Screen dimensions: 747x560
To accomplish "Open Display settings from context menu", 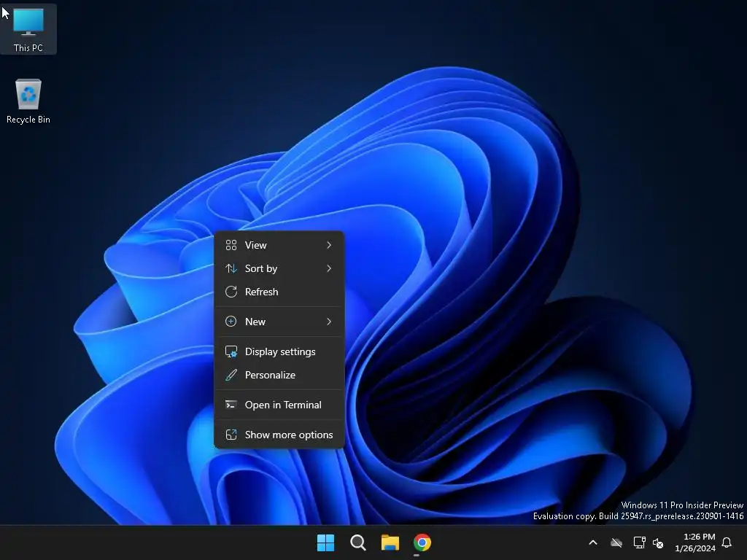I will point(279,351).
